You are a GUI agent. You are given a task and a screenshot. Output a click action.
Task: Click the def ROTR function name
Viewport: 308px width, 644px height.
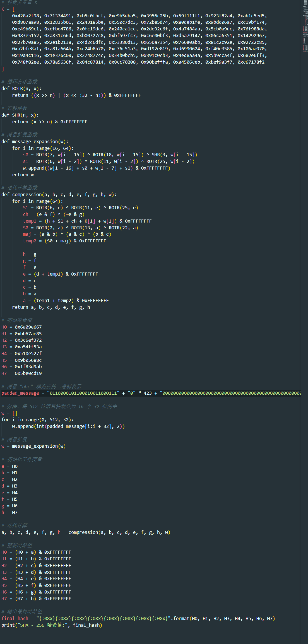[x=17, y=88]
